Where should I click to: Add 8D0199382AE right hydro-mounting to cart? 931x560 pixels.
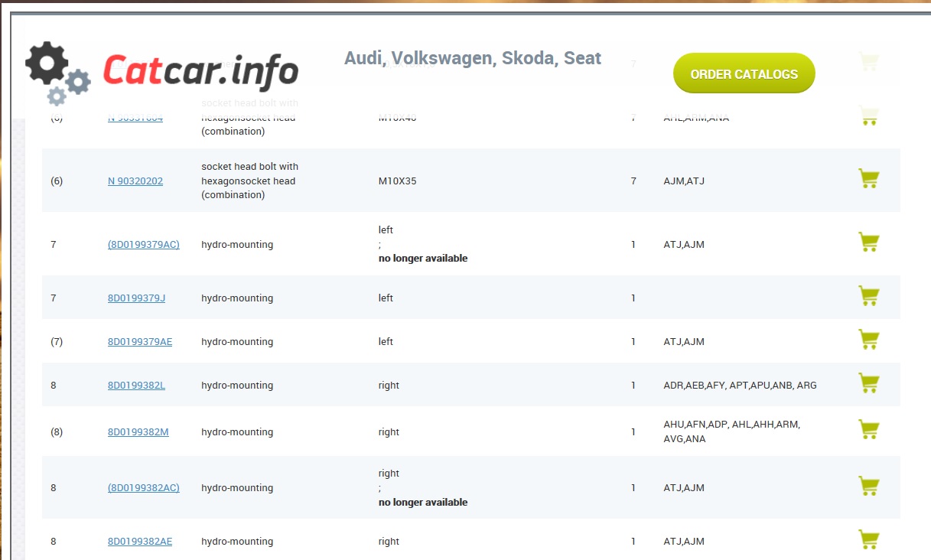[x=868, y=539]
